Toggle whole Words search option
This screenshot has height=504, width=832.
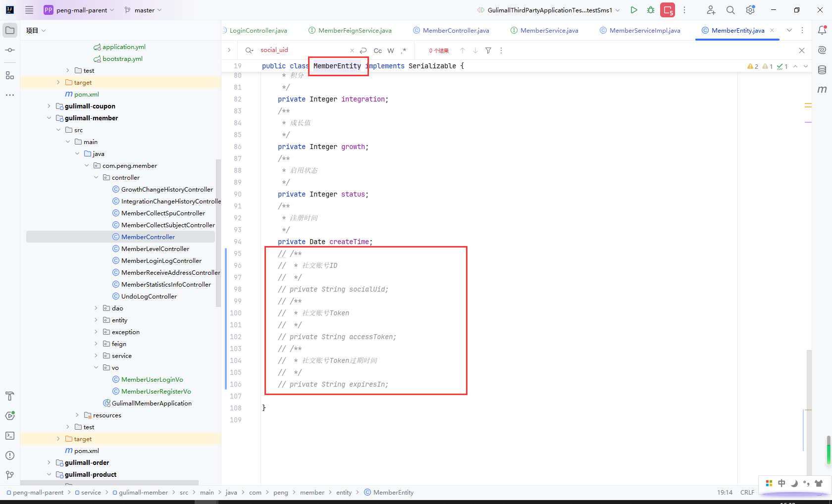[391, 50]
